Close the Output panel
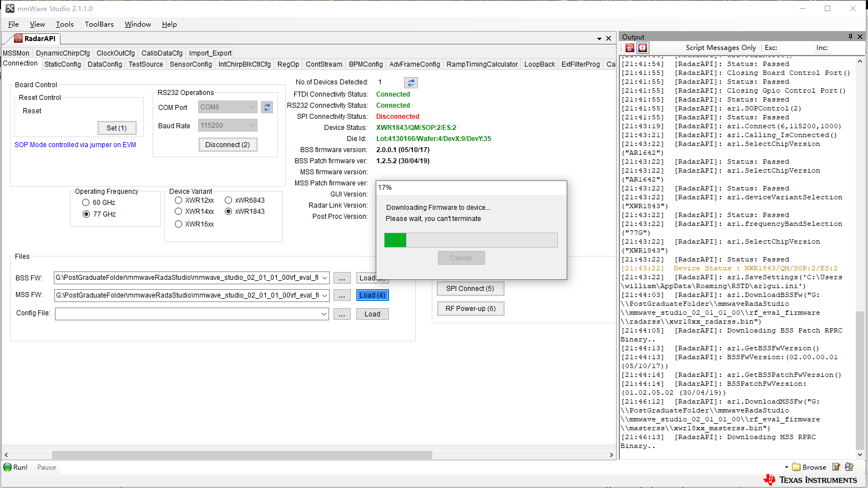This screenshot has height=488, width=868. (860, 37)
